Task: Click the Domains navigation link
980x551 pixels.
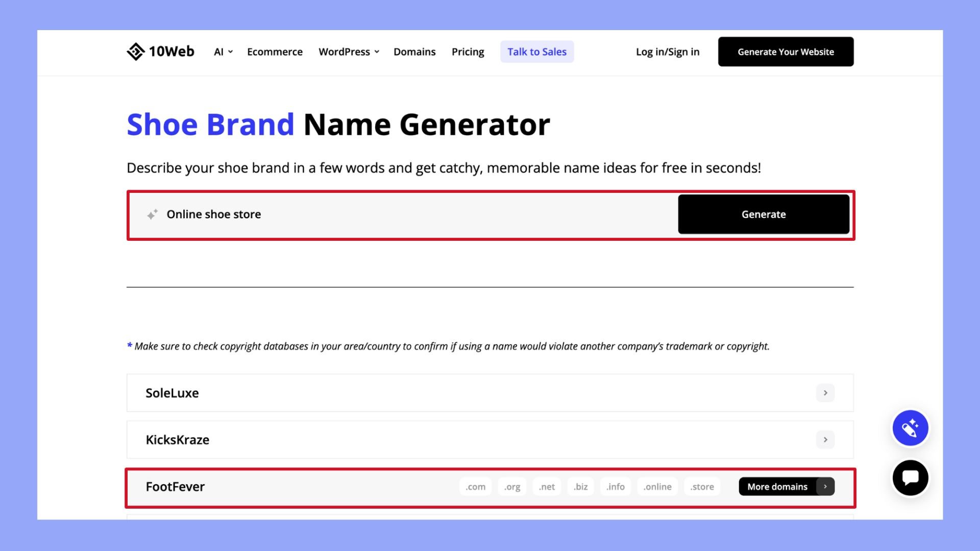Action: [414, 52]
